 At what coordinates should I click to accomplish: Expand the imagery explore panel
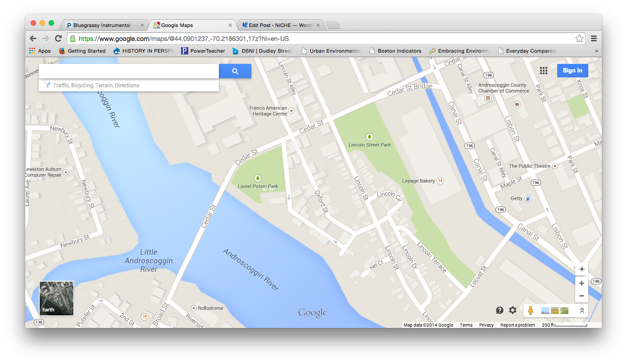(582, 310)
